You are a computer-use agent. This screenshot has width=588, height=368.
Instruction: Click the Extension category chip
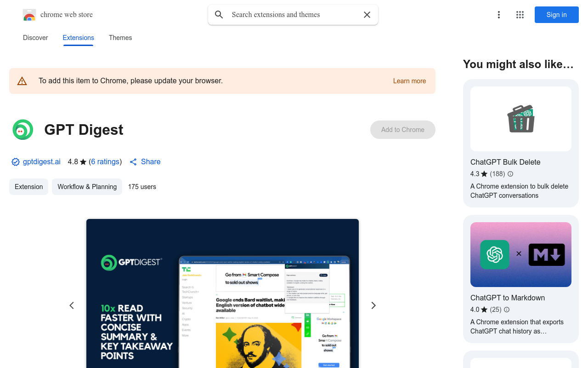pos(28,187)
